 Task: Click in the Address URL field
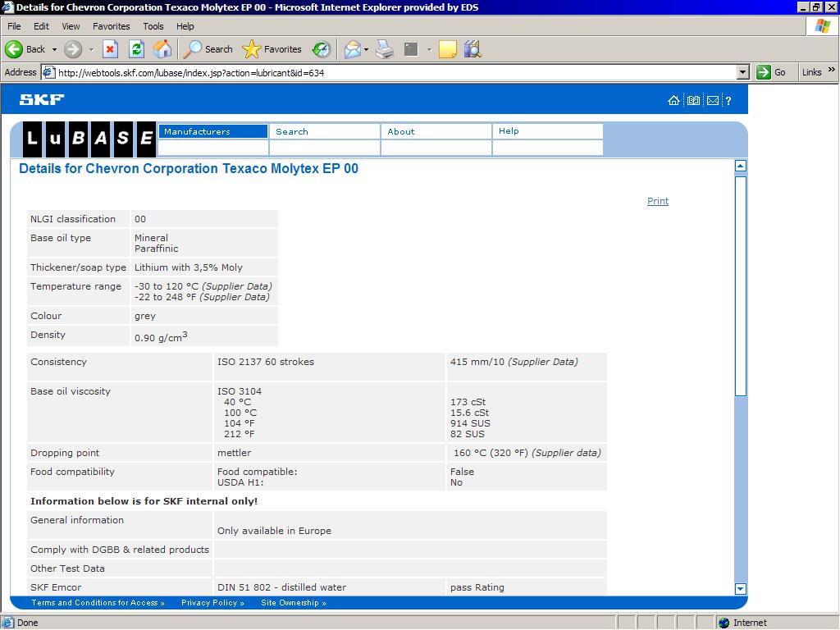point(394,72)
